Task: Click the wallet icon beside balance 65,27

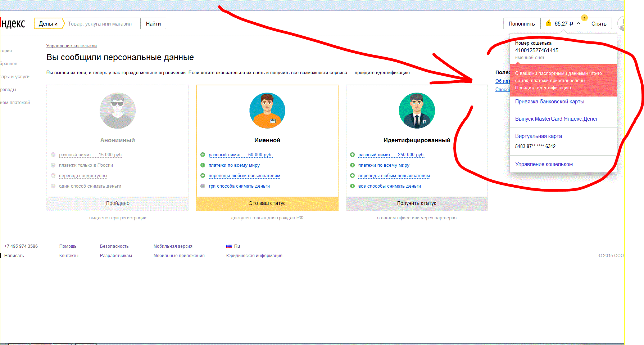Action: click(x=549, y=23)
